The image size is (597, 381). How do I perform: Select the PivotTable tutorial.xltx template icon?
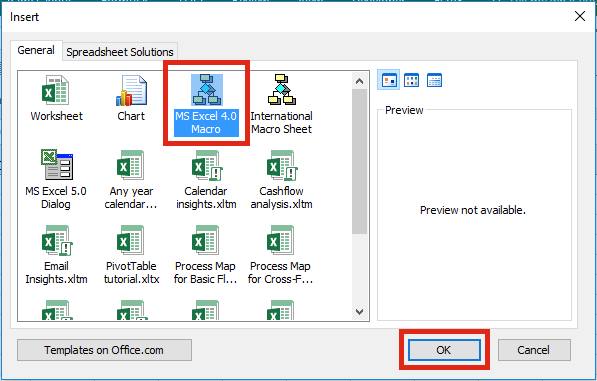131,240
